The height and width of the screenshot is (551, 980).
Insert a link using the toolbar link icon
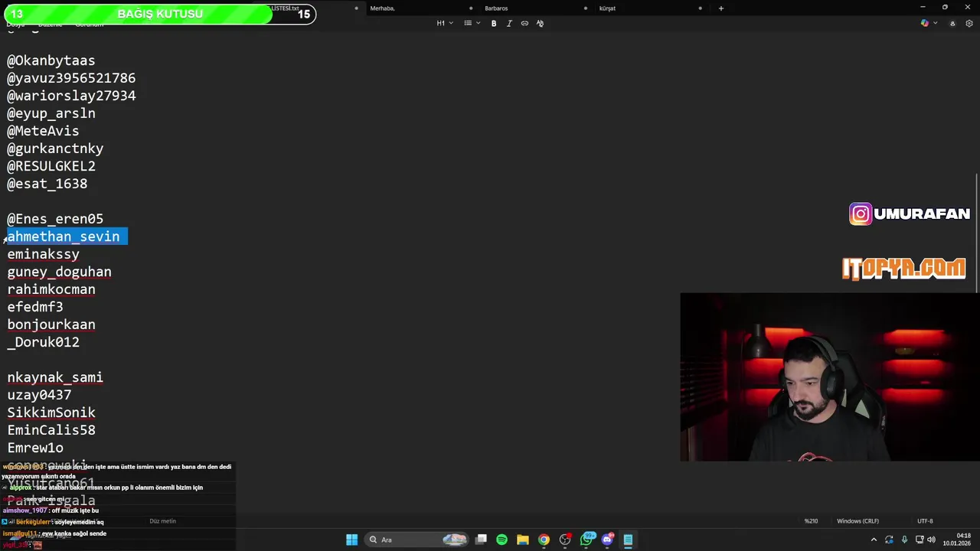[524, 24]
